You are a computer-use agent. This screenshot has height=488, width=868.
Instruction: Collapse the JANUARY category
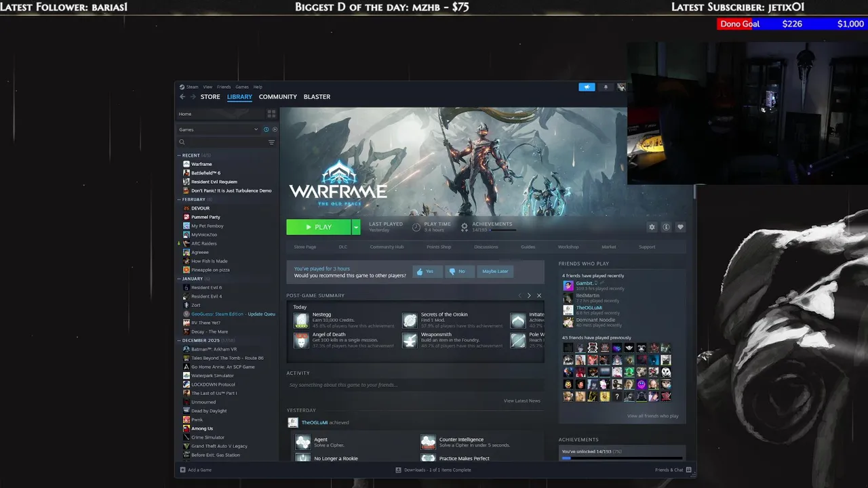pyautogui.click(x=180, y=279)
